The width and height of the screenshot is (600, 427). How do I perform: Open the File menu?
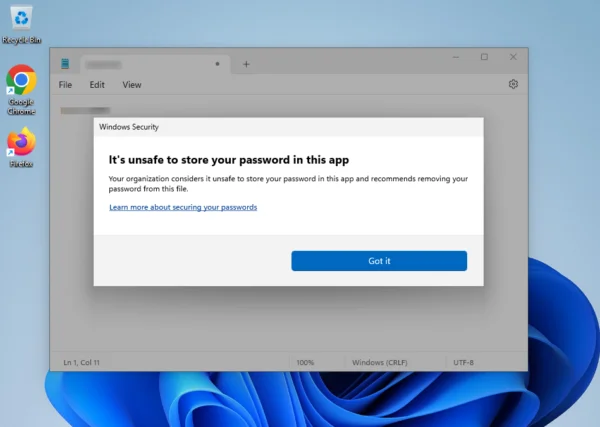tap(65, 85)
